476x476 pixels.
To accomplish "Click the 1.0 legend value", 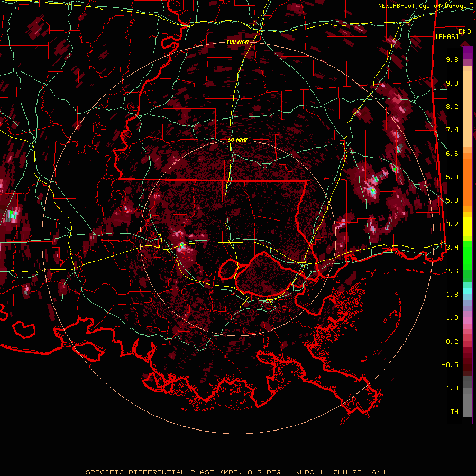I will 452,318.
